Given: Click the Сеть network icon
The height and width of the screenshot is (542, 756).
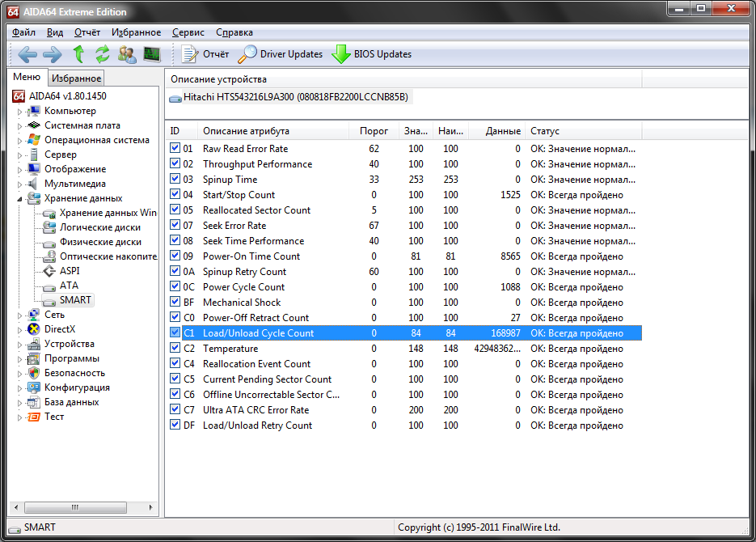Looking at the screenshot, I should (33, 315).
